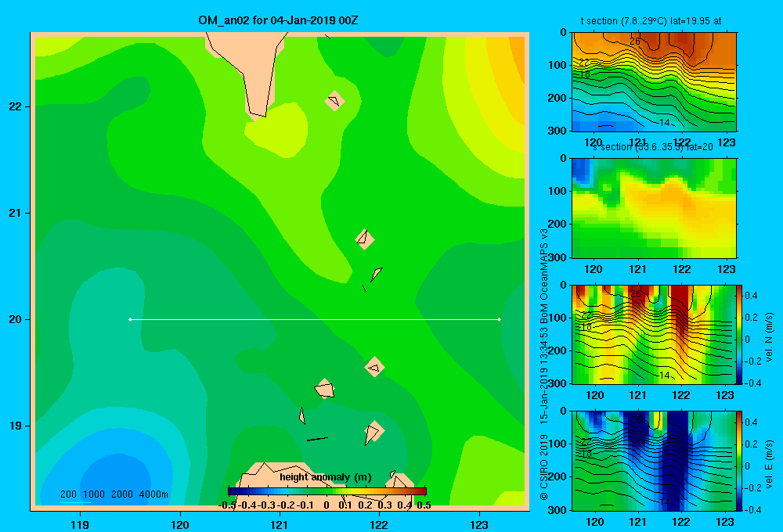Click the small island near latitude 22 on the map
Viewport: 783px width, 532px height.
pyautogui.click(x=334, y=101)
